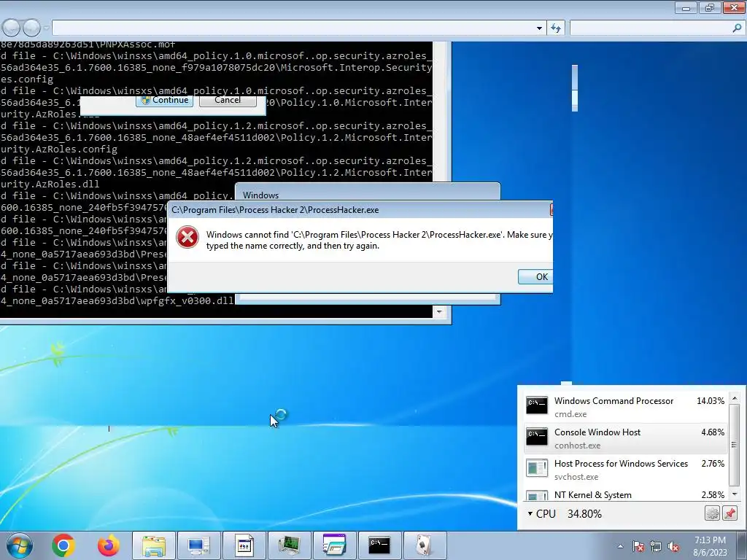Click the Continue button with the shield icon
Screen dimensions: 747x560
(165, 101)
